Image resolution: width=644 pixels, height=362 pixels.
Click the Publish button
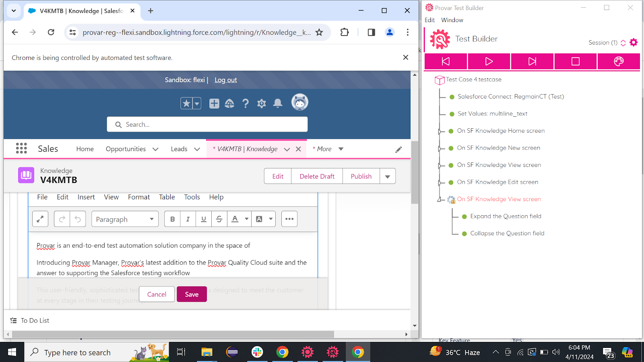coord(361,176)
